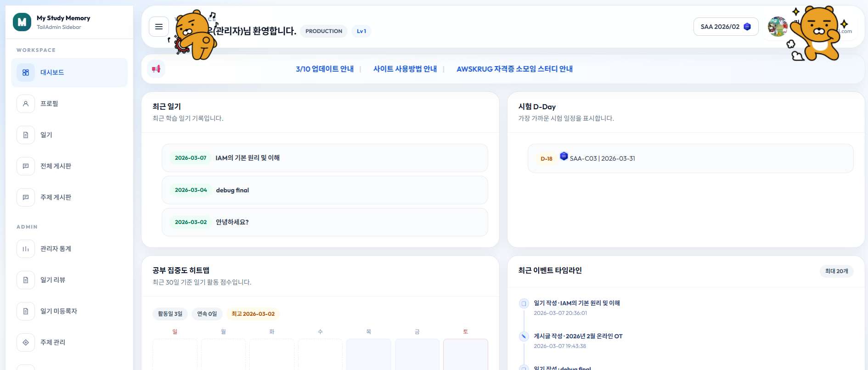Click the 시험 D-Day card heading
Image resolution: width=868 pixels, height=370 pixels.
tap(537, 107)
